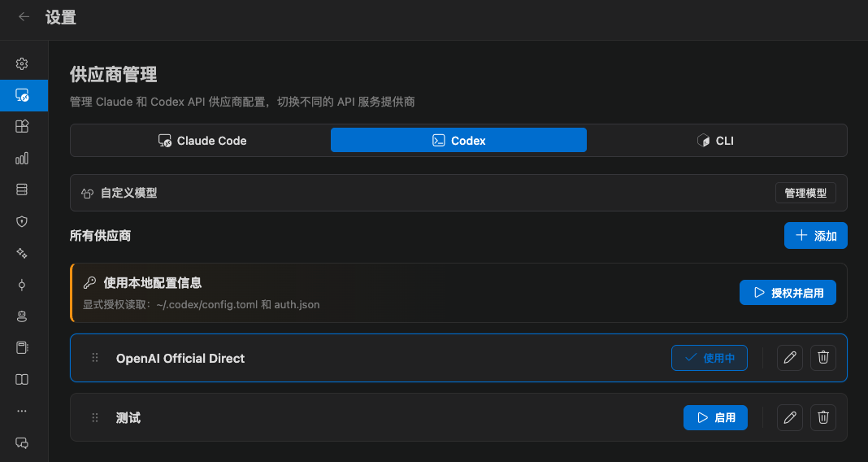Click the 使用中 status button

coord(710,358)
